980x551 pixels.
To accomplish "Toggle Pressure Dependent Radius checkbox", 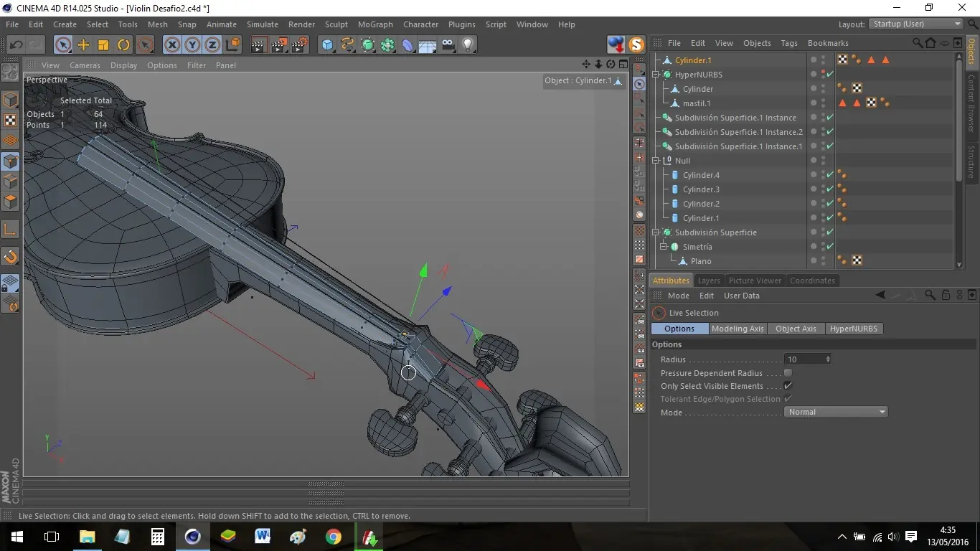I will pyautogui.click(x=788, y=373).
